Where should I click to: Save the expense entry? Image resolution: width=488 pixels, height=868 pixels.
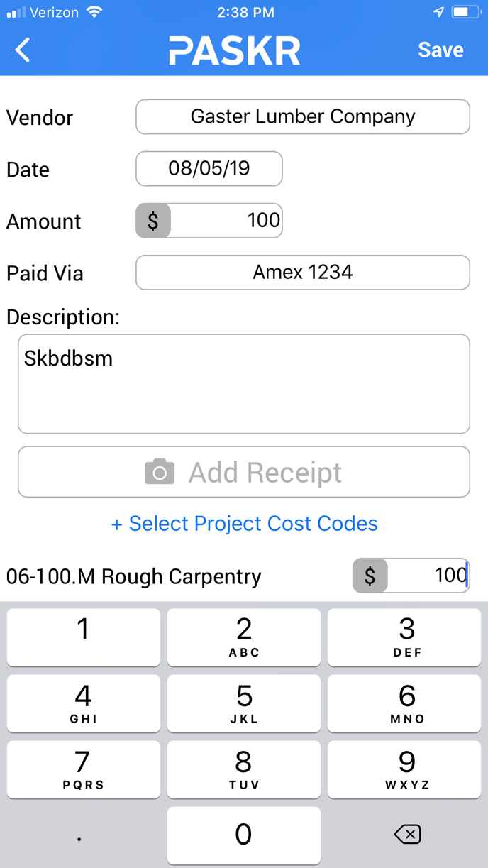[x=440, y=50]
